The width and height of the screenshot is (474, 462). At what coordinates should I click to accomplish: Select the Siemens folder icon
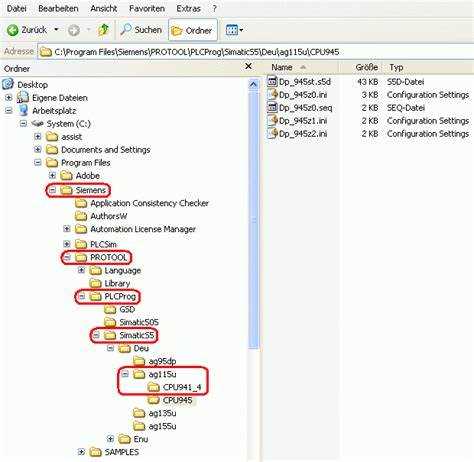pyautogui.click(x=66, y=190)
